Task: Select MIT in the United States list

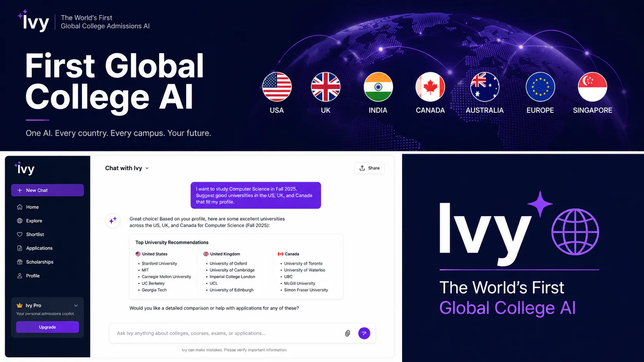Action: coord(145,270)
